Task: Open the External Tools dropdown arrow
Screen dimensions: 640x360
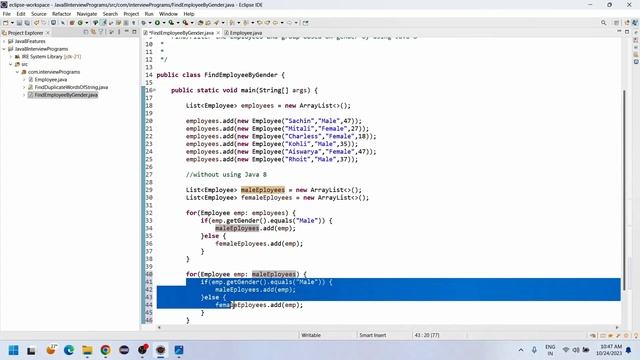Action: tap(192, 23)
